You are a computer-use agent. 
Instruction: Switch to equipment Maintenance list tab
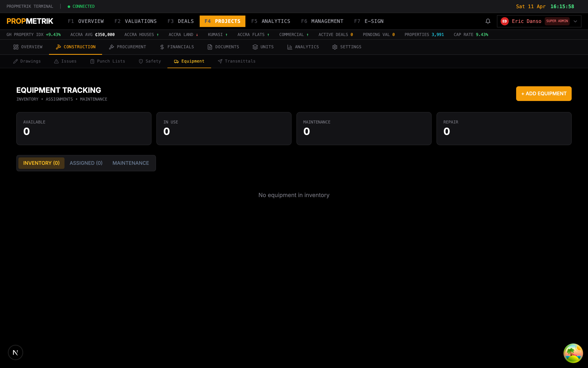(131, 163)
